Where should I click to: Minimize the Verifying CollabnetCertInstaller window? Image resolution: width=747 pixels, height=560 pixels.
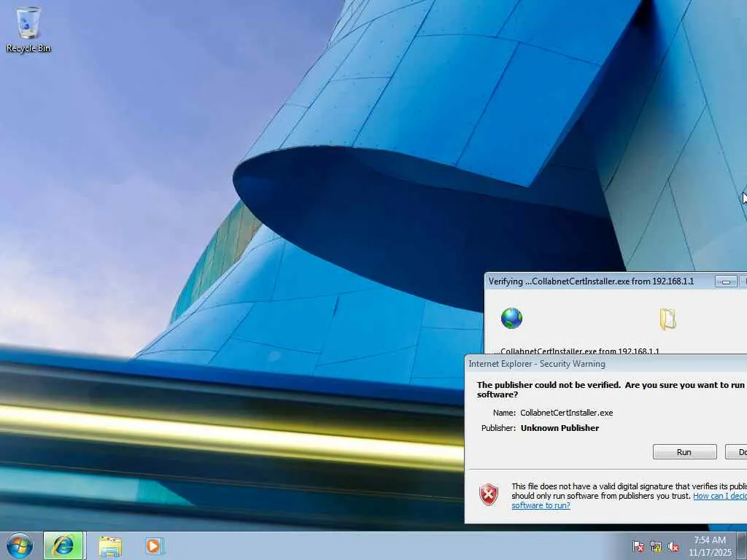(726, 281)
